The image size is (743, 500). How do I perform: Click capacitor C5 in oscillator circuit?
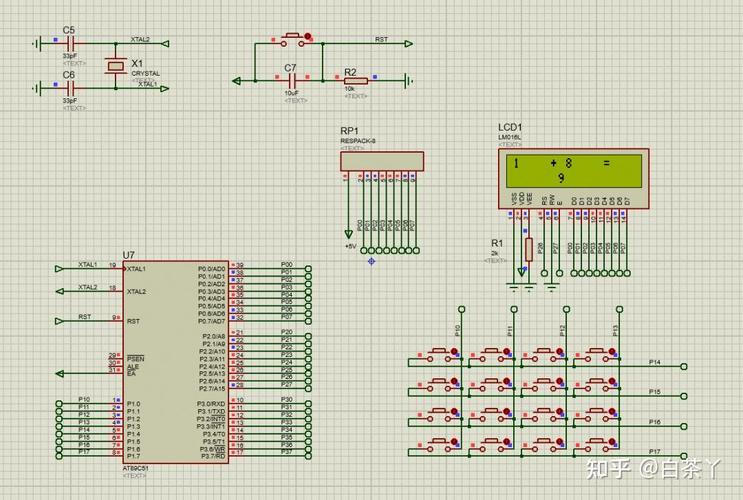69,44
